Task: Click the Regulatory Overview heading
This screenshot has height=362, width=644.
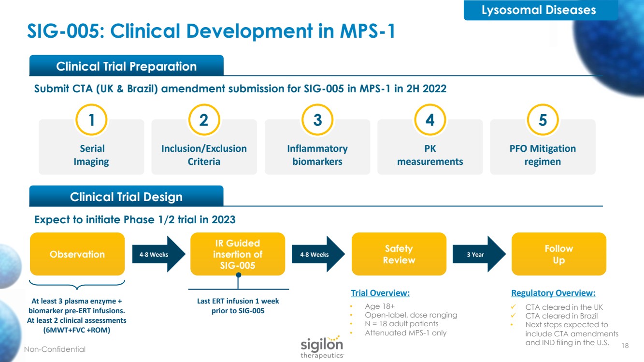Action: point(553,293)
